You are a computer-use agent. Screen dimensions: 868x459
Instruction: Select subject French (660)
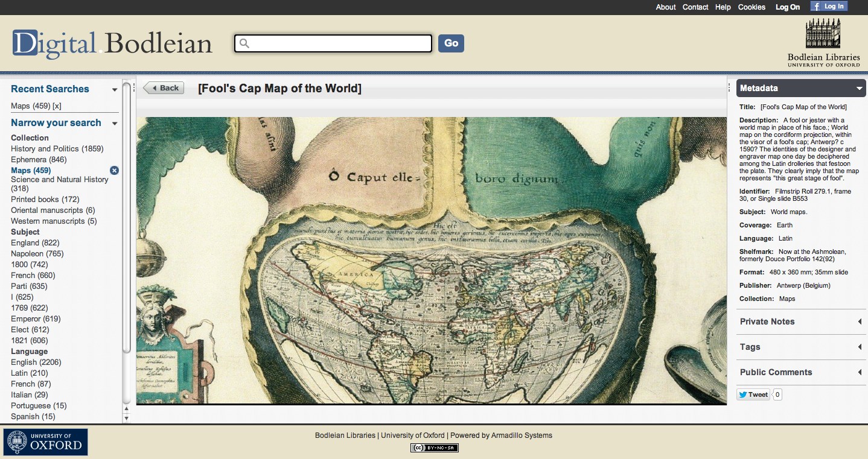[x=33, y=276]
